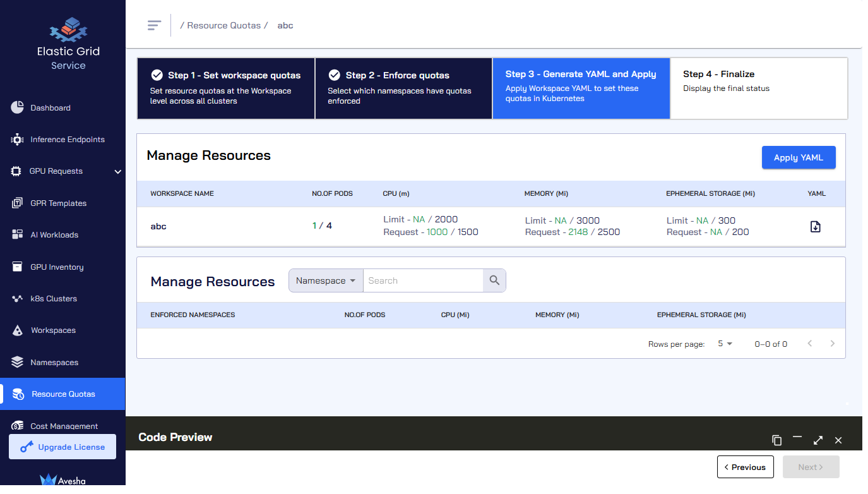Open the Dashboard page icon
The image size is (868, 494).
[17, 107]
